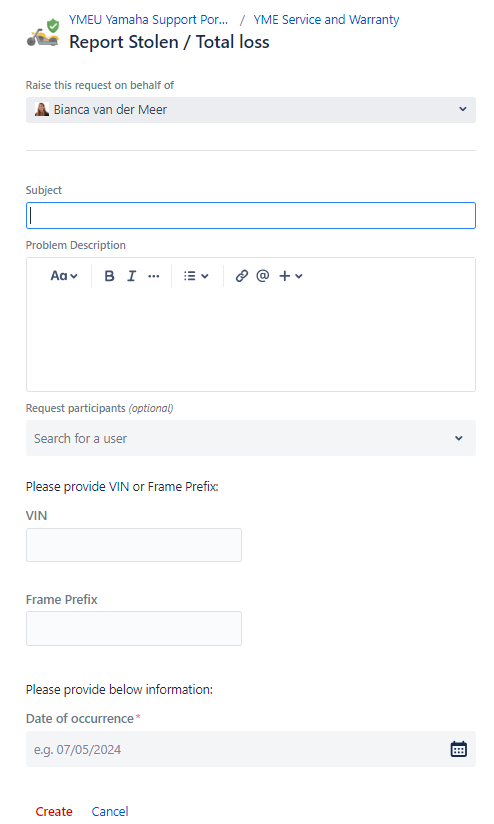494x824 pixels.
Task: Open the calendar date picker icon
Action: (458, 749)
